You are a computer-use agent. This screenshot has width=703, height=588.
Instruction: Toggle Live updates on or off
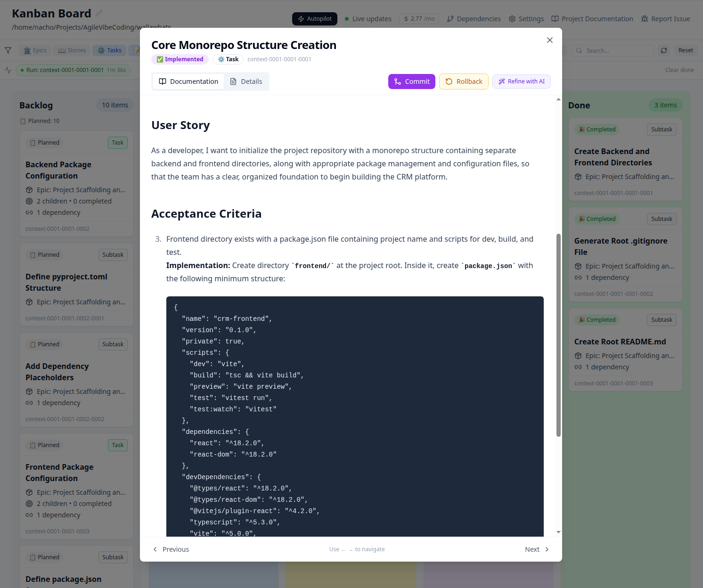[368, 19]
